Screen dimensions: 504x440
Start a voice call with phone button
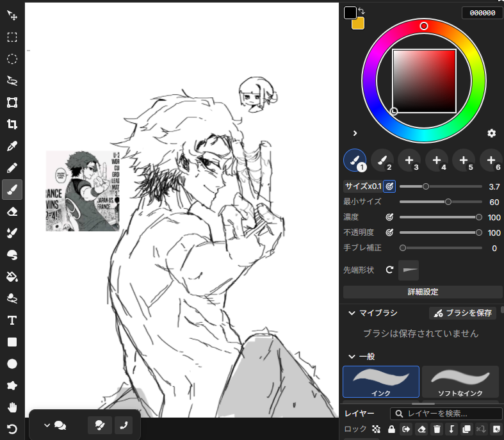(124, 425)
